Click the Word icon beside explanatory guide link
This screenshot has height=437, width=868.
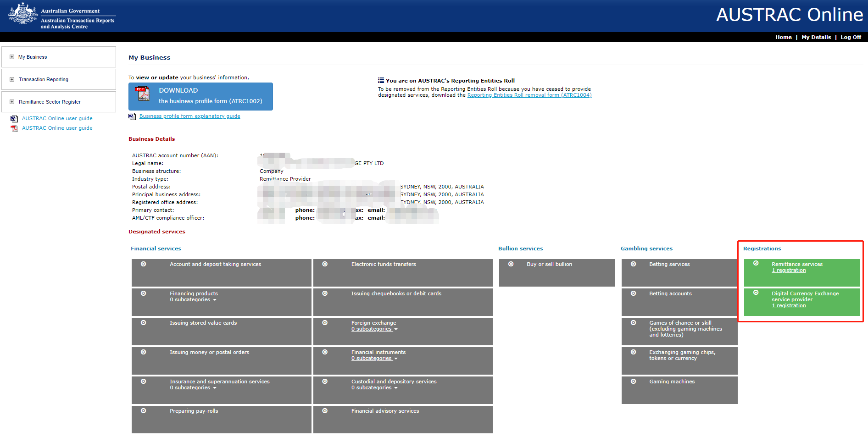coord(132,116)
